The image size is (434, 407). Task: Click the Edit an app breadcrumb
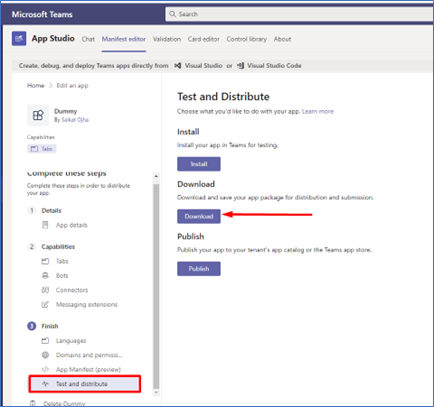pyautogui.click(x=72, y=85)
